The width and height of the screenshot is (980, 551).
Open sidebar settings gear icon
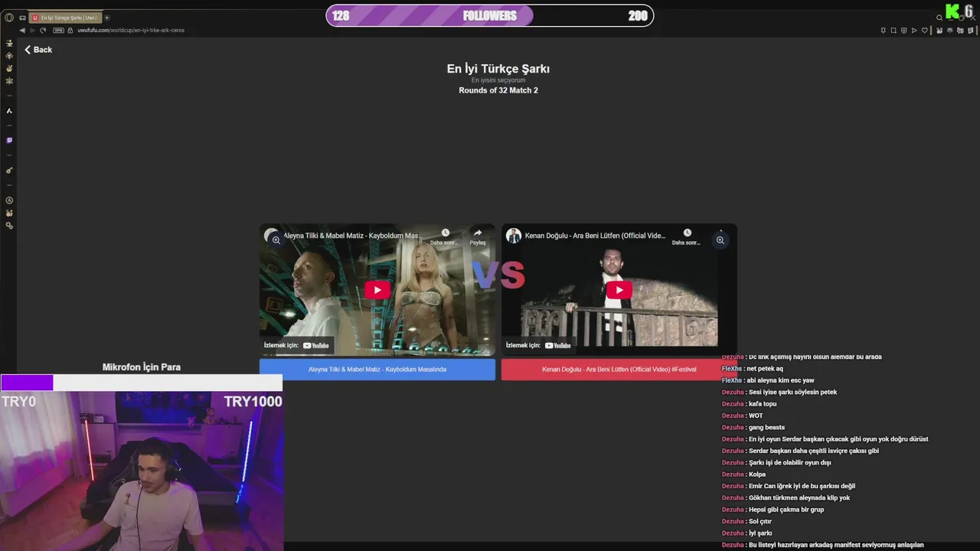coord(9,226)
